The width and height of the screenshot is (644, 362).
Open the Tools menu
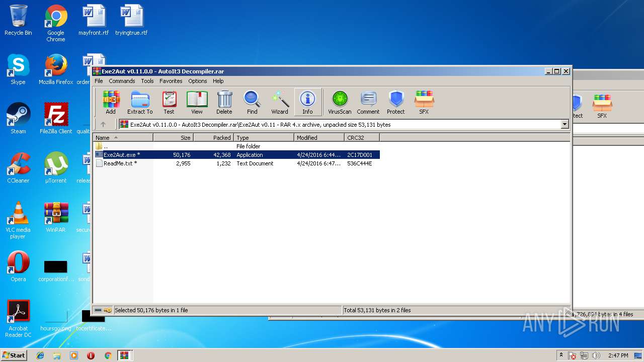click(x=147, y=81)
